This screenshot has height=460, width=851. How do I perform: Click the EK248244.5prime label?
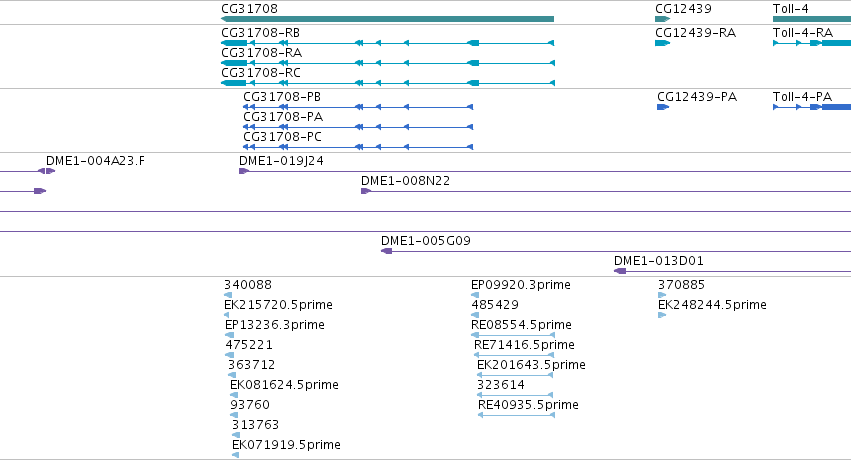[x=712, y=305]
